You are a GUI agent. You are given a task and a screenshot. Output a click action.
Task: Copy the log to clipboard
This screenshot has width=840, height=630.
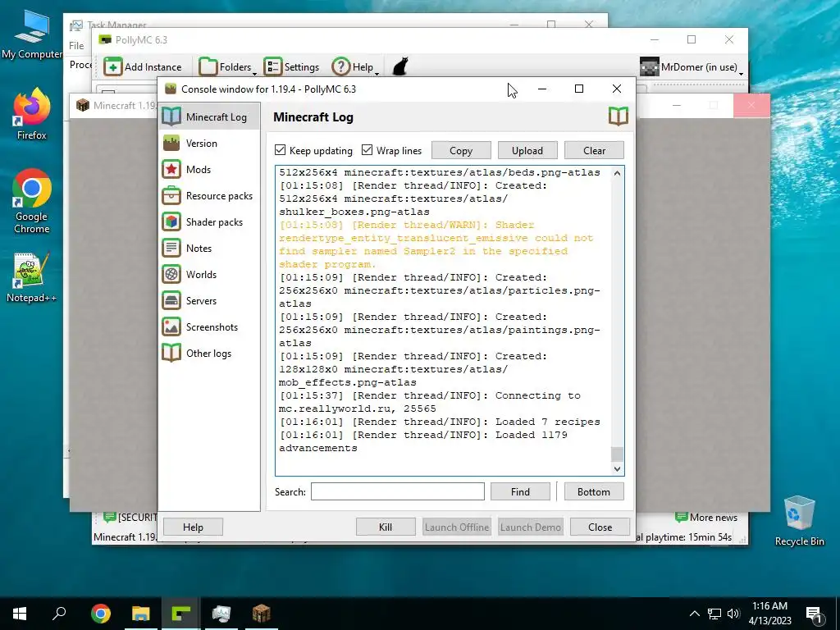click(x=461, y=151)
